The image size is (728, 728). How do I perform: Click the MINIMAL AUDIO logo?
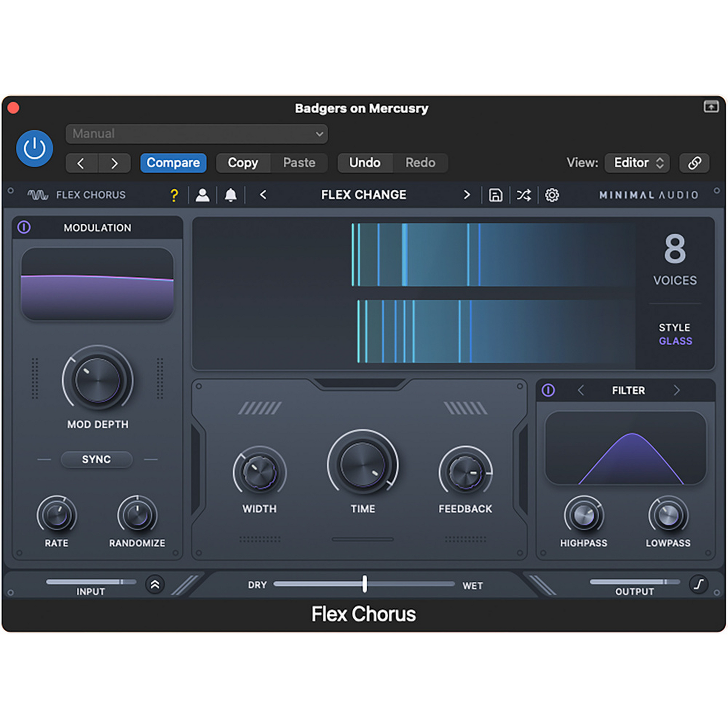[x=649, y=195]
